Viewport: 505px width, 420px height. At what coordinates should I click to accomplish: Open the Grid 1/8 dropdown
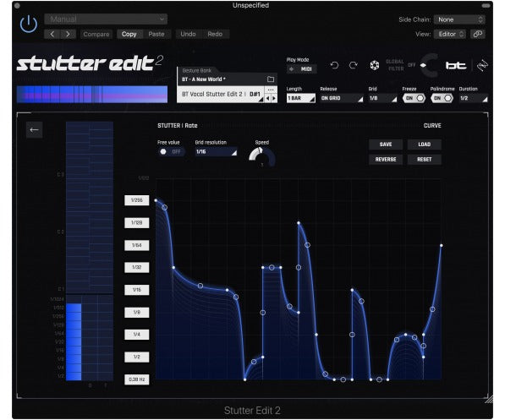tap(382, 98)
